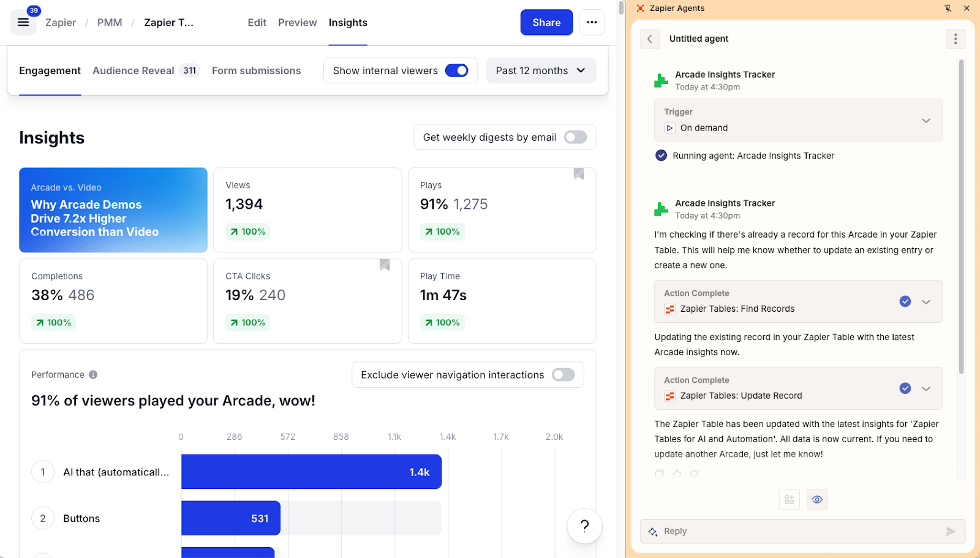This screenshot has height=558, width=980.
Task: Enable Get weekly digests by email switch
Action: (575, 137)
